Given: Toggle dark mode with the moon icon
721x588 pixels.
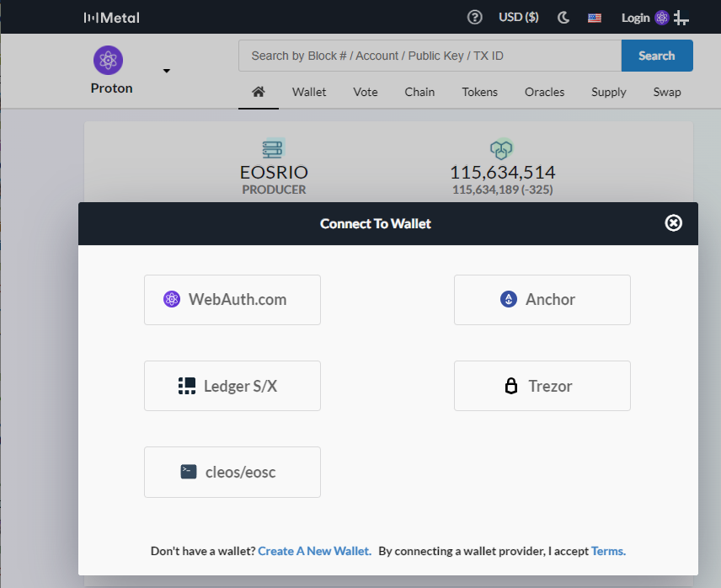Looking at the screenshot, I should pyautogui.click(x=563, y=18).
